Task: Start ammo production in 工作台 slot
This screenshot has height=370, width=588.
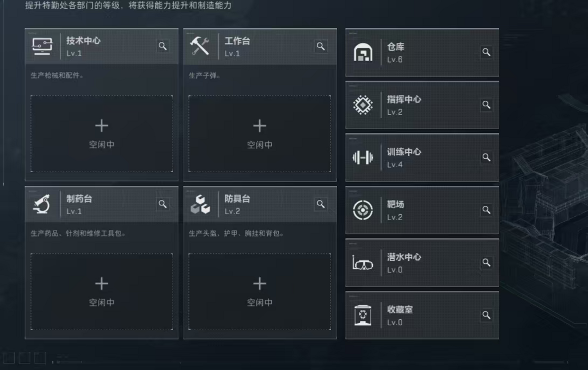Action: pyautogui.click(x=260, y=134)
